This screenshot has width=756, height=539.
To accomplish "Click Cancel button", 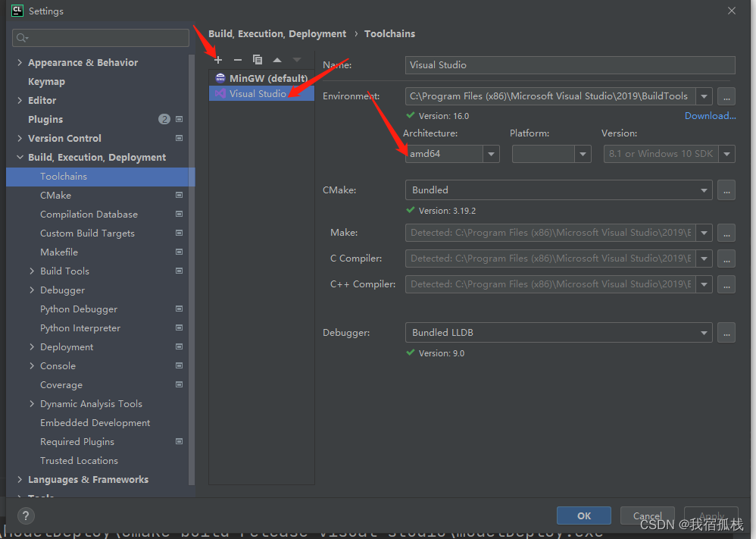I will (x=647, y=515).
